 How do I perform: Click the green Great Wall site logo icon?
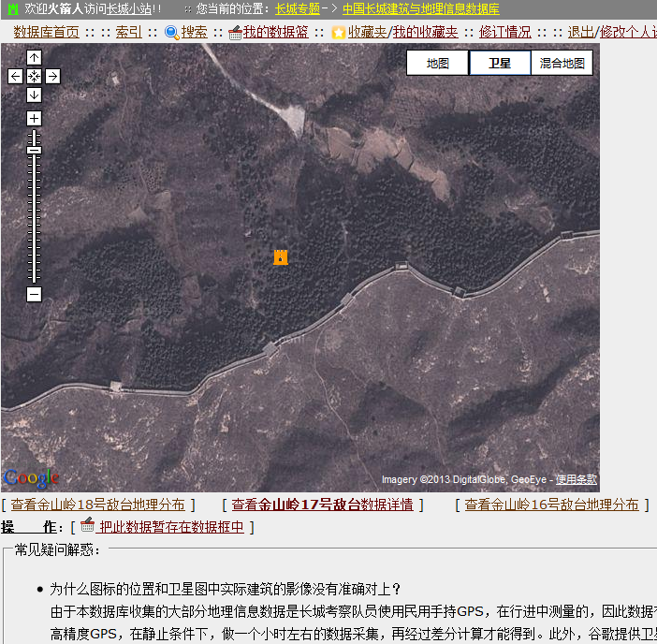(x=13, y=8)
